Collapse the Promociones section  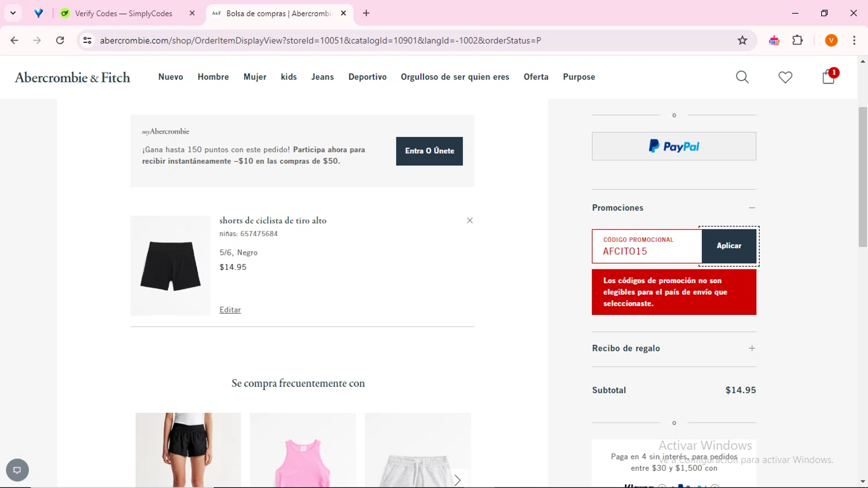752,208
